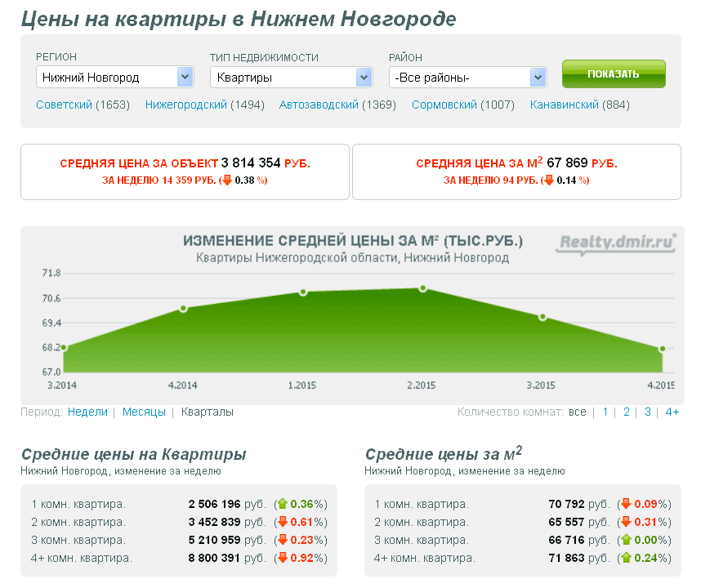Click the red arrow next to 2 комн. квартира change
This screenshot has height=588, width=701.
click(284, 522)
